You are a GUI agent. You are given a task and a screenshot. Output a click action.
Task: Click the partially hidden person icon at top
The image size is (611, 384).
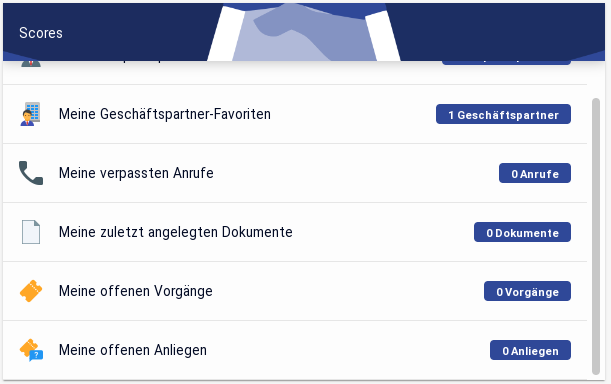point(31,64)
